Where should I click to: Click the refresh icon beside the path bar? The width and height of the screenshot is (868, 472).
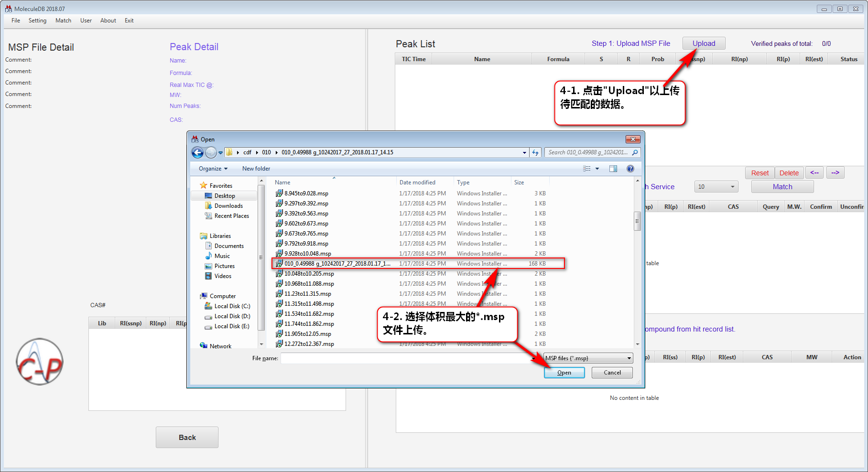(535, 153)
